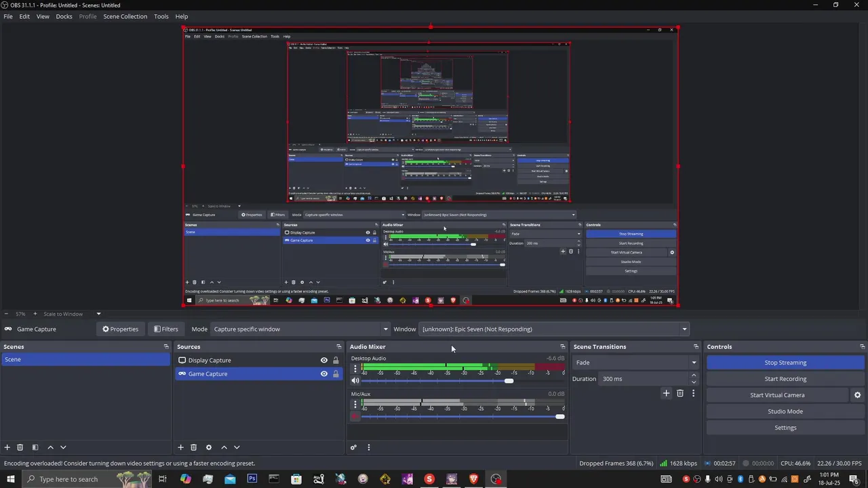Open the Tools menu

[161, 16]
